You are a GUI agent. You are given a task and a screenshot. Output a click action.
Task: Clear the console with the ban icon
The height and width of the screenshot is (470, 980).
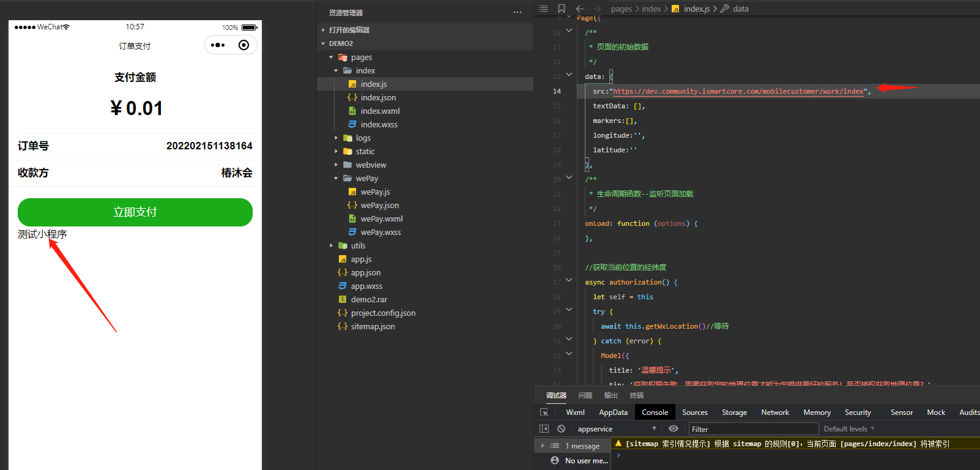[561, 429]
